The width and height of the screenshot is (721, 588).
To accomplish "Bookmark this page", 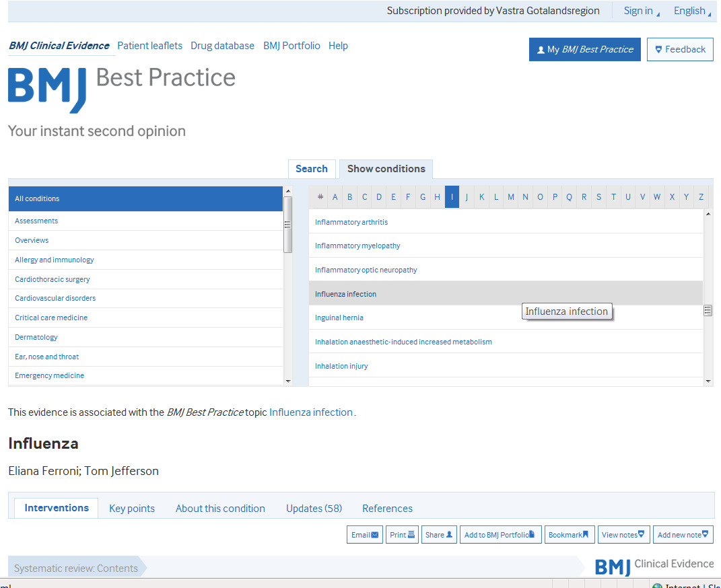I will pos(570,535).
